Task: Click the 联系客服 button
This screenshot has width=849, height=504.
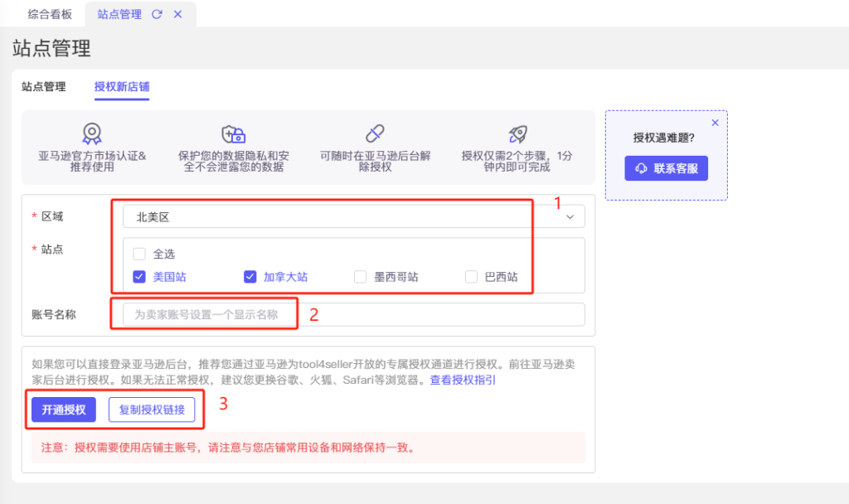Action: (666, 168)
